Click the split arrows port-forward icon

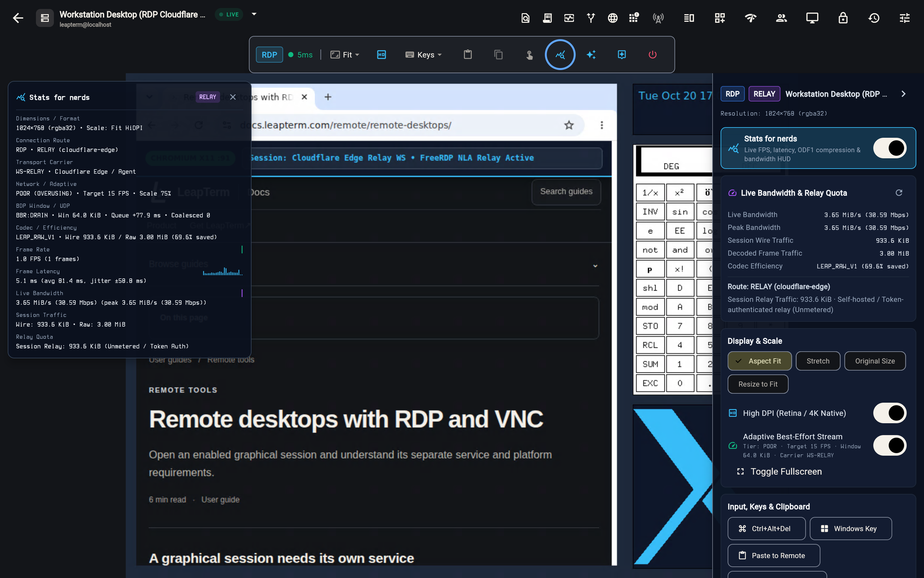click(x=591, y=18)
